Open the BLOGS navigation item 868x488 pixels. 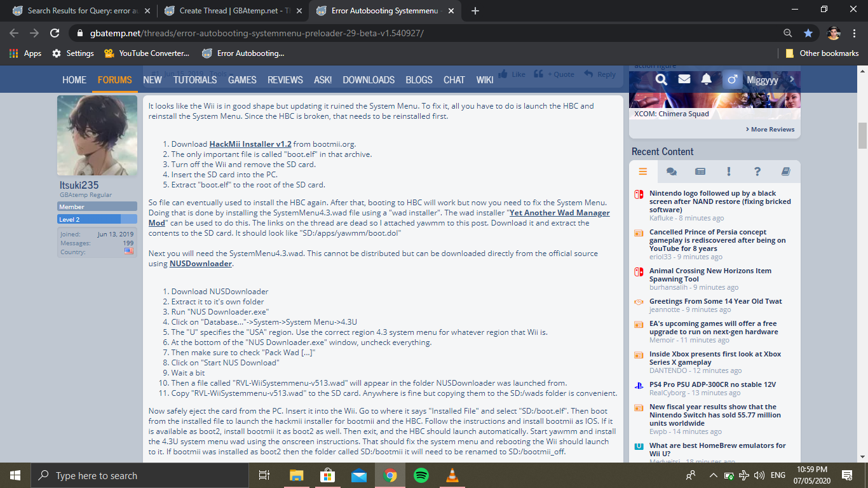coord(419,79)
